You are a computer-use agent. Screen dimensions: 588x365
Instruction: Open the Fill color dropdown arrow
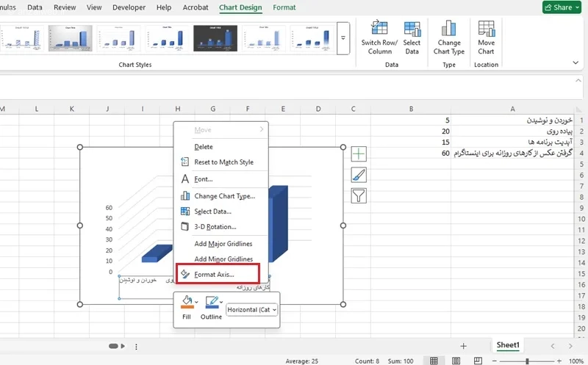pos(197,302)
